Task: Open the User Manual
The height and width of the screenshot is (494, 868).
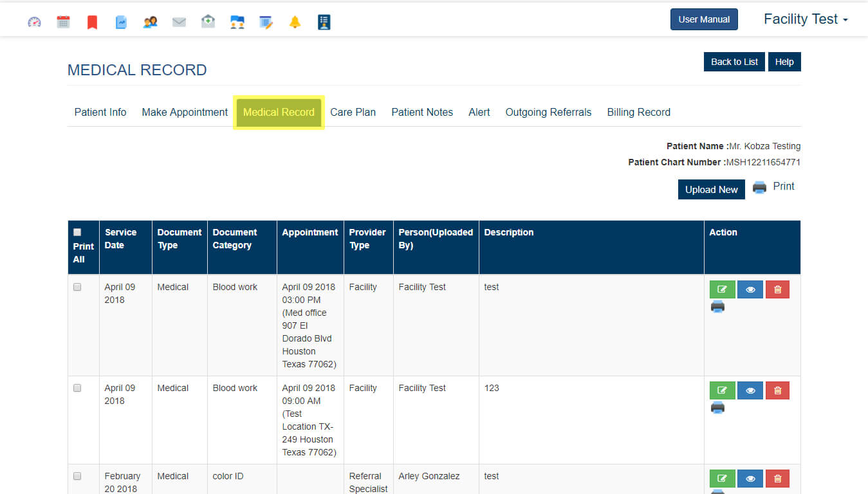Action: coord(704,19)
